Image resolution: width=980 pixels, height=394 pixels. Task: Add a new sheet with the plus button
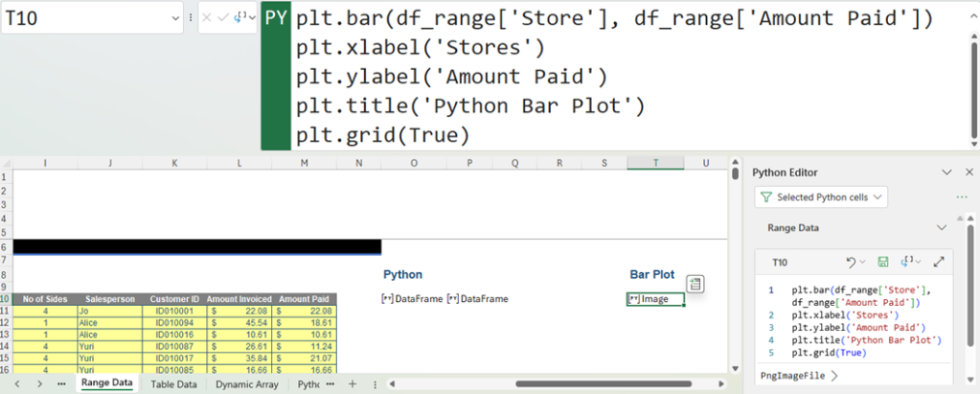(x=352, y=383)
